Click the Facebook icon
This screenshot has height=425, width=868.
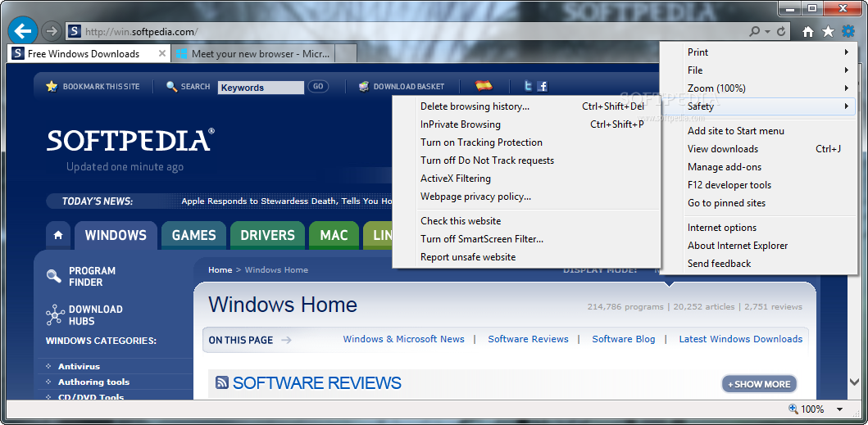coord(543,86)
